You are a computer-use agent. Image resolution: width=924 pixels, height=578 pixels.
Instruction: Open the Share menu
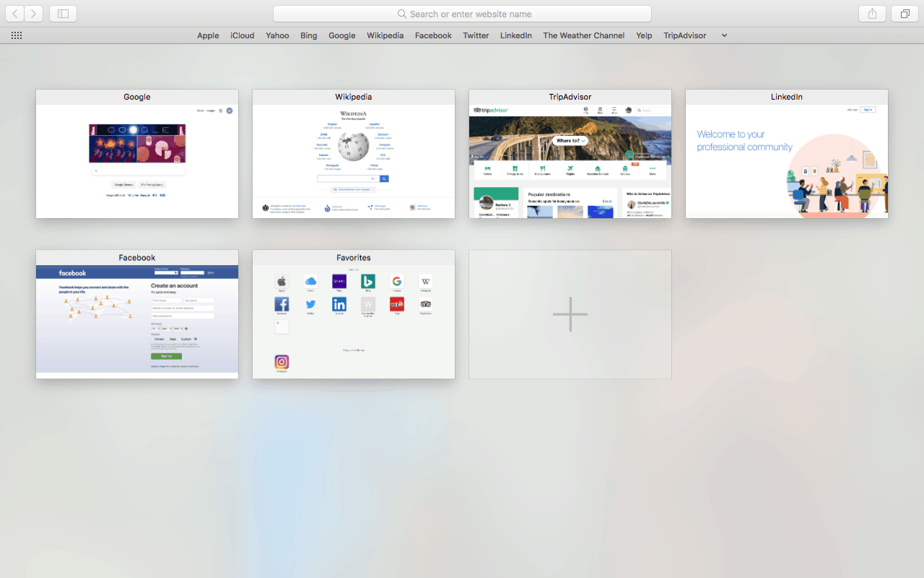pyautogui.click(x=872, y=13)
